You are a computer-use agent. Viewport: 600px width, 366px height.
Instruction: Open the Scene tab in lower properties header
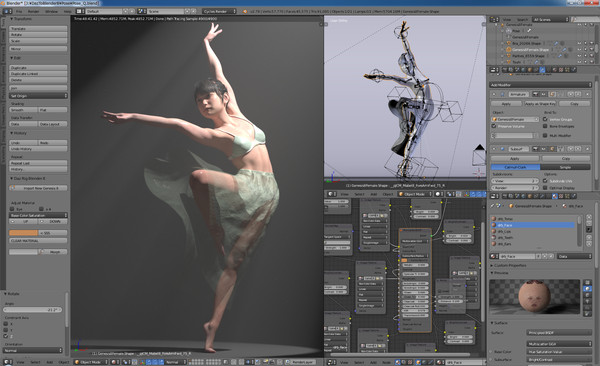(x=517, y=196)
